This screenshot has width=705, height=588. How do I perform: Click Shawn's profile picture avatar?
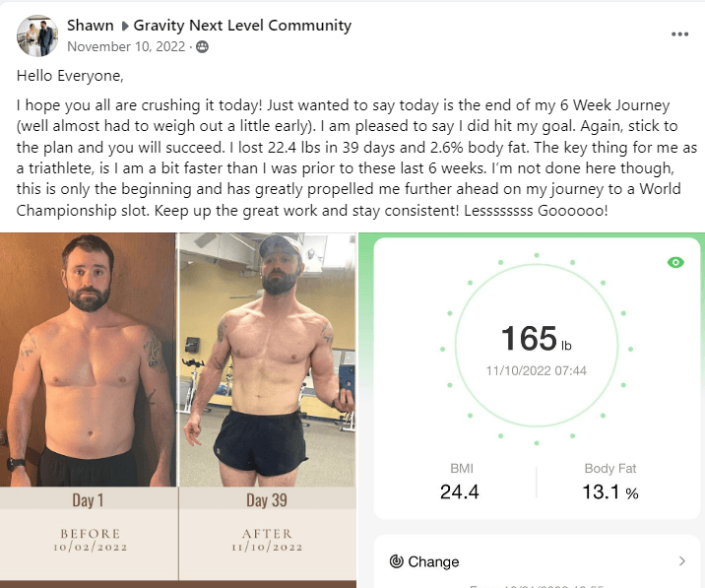point(36,34)
